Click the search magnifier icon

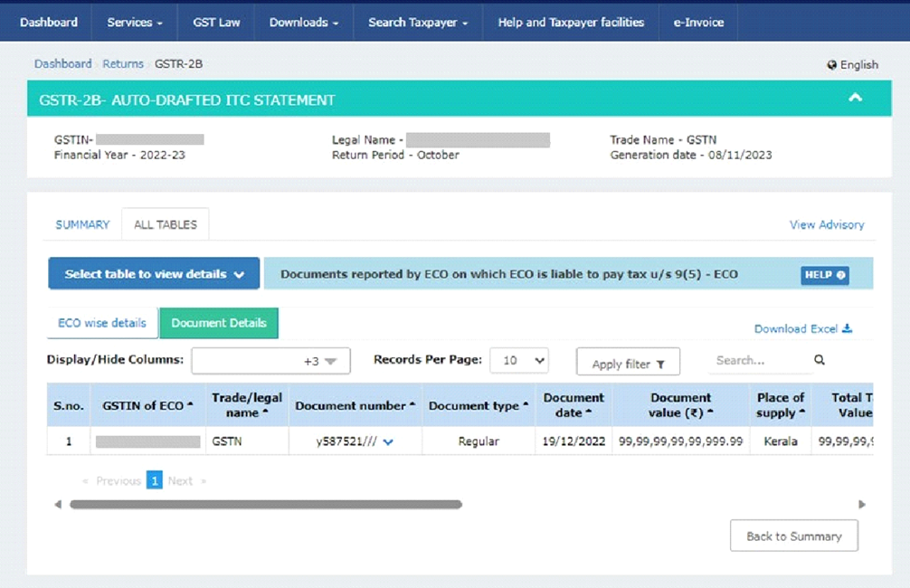820,360
